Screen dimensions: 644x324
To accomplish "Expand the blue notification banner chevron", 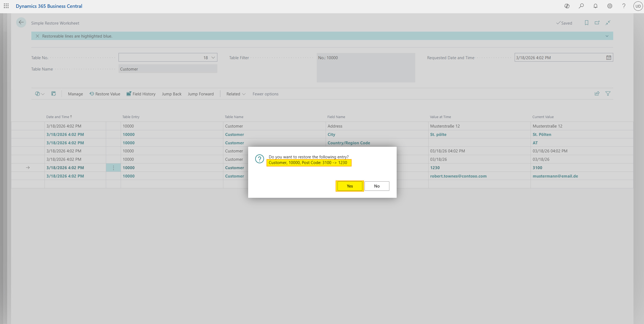I will pyautogui.click(x=606, y=36).
